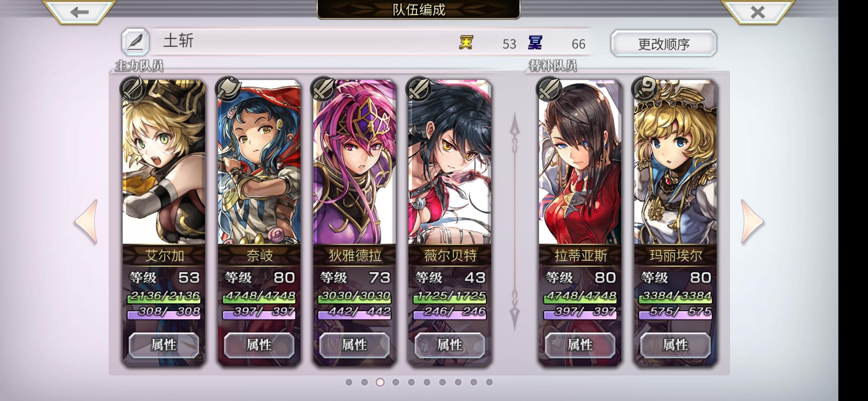Select the last page indicator dot
The image size is (868, 401).
tap(489, 382)
